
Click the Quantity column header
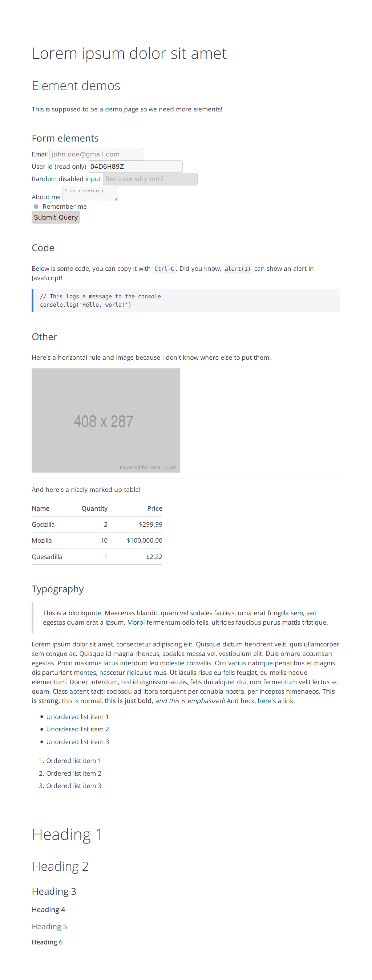pos(94,509)
